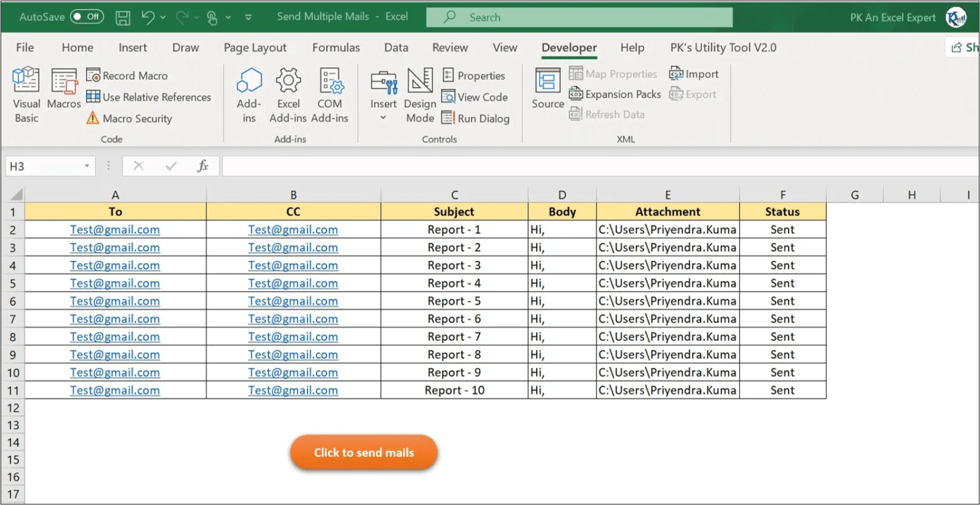This screenshot has width=980, height=505.
Task: Click inside the formula bar input
Action: point(574,167)
